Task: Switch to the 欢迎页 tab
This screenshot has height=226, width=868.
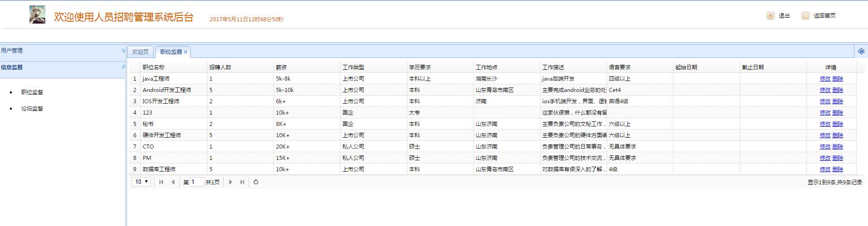Action: [x=140, y=52]
